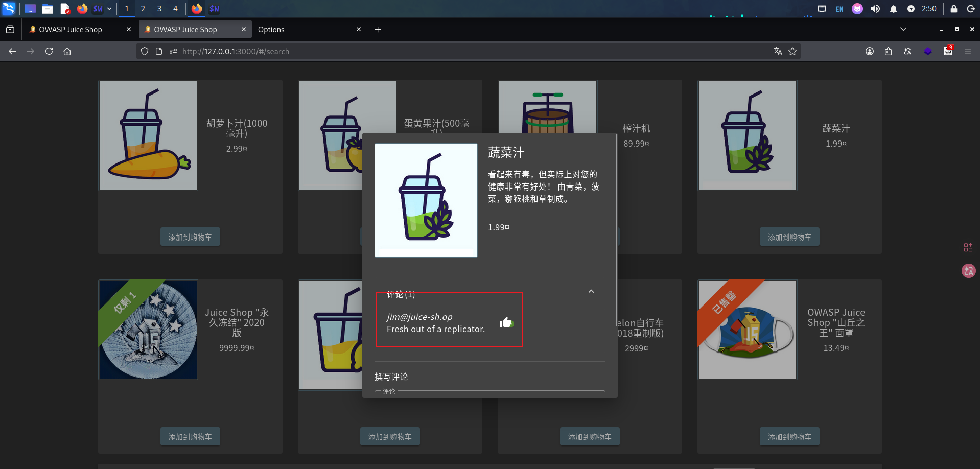Open the power manager tray icon
The image size is (980, 469).
(911, 9)
